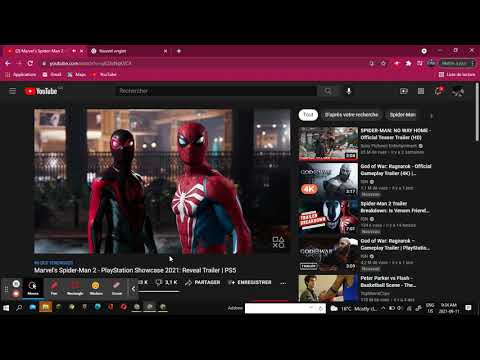Select the Pen tool in annotation toolbar
Screen dimensions: 480x360
coord(54,288)
